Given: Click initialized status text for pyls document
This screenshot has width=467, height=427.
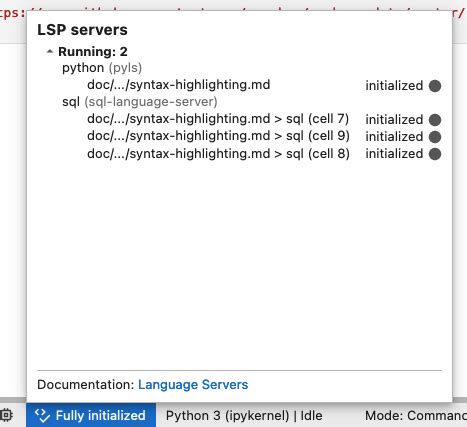Looking at the screenshot, I should click(x=394, y=86).
